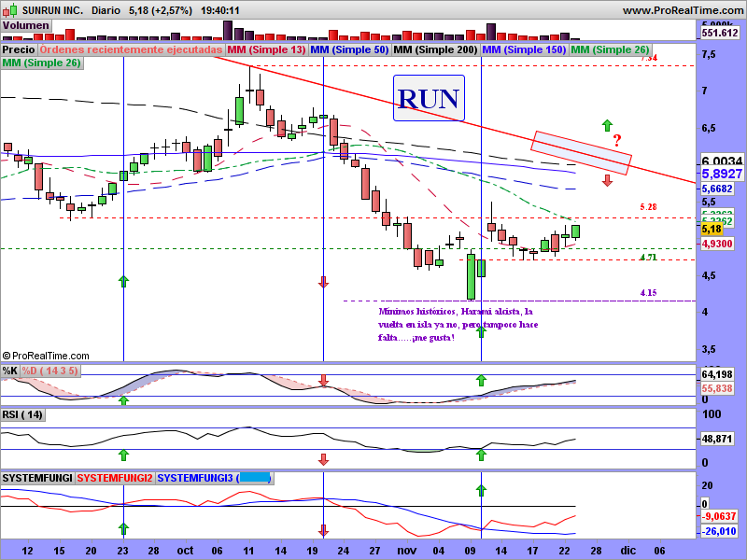Select the Volumen indicator label
Screen dimensions: 747x560
26,26
